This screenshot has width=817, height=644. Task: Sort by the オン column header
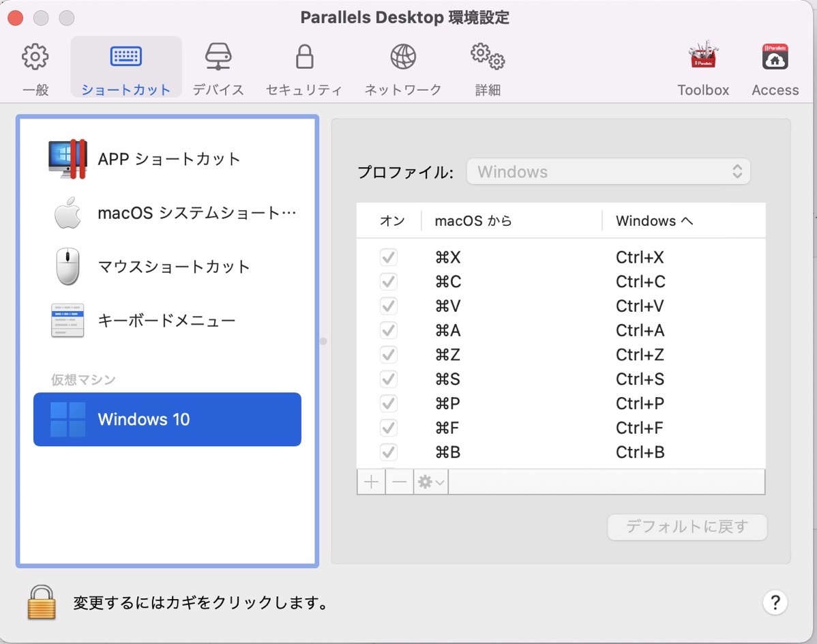point(392,221)
